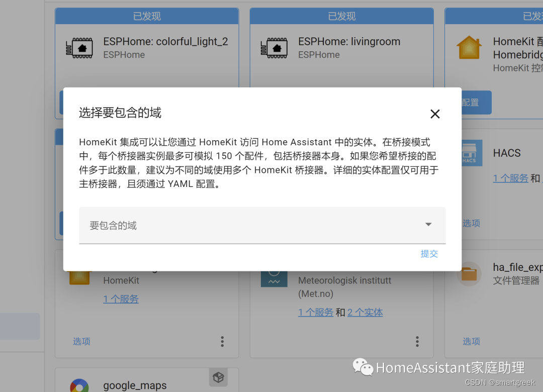Image resolution: width=543 pixels, height=392 pixels.
Task: Click the ESPHome: colorful_light_2 title
Action: pos(165,42)
